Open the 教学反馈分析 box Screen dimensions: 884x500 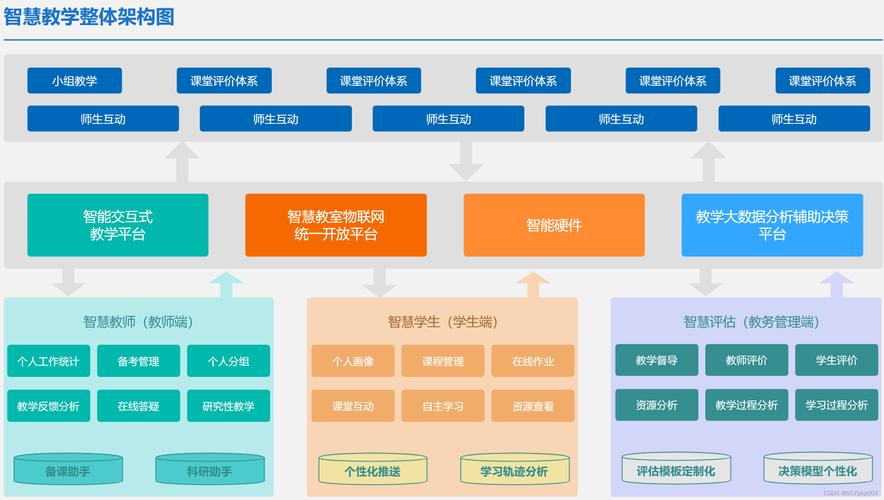click(x=48, y=406)
